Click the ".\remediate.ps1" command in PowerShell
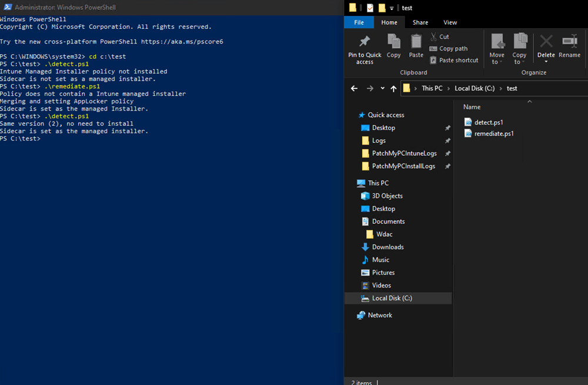Viewport: 588px width, 385px height. pyautogui.click(x=72, y=86)
